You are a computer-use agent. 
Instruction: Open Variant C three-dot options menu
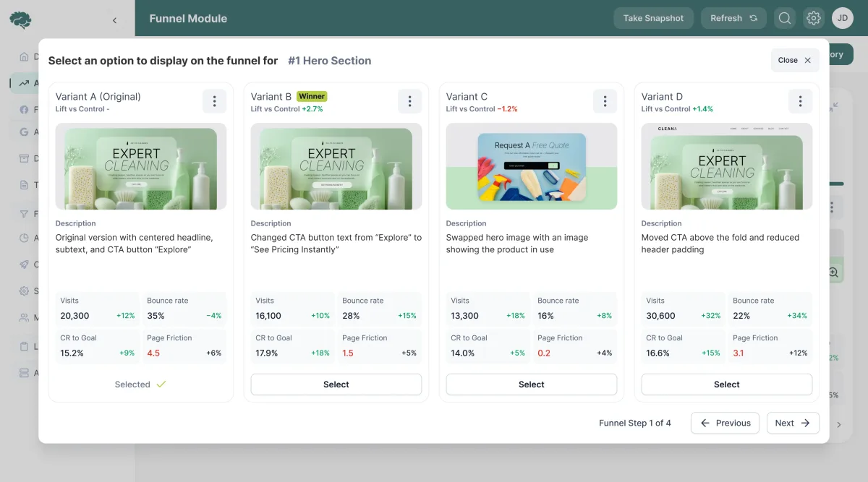[605, 101]
